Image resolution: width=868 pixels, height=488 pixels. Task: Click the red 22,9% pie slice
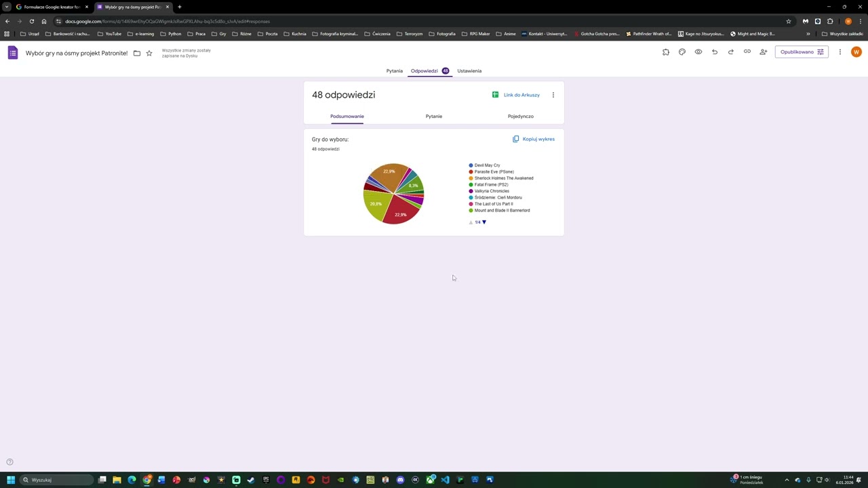tap(401, 211)
